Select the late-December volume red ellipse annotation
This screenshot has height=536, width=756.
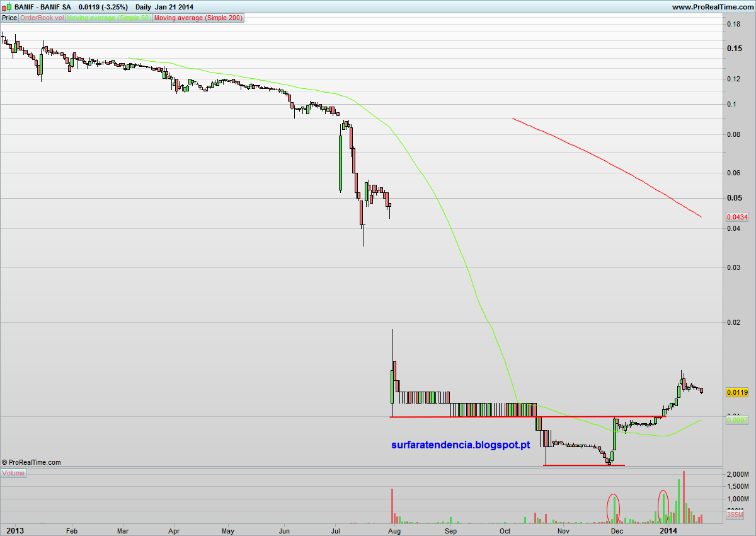[x=663, y=506]
